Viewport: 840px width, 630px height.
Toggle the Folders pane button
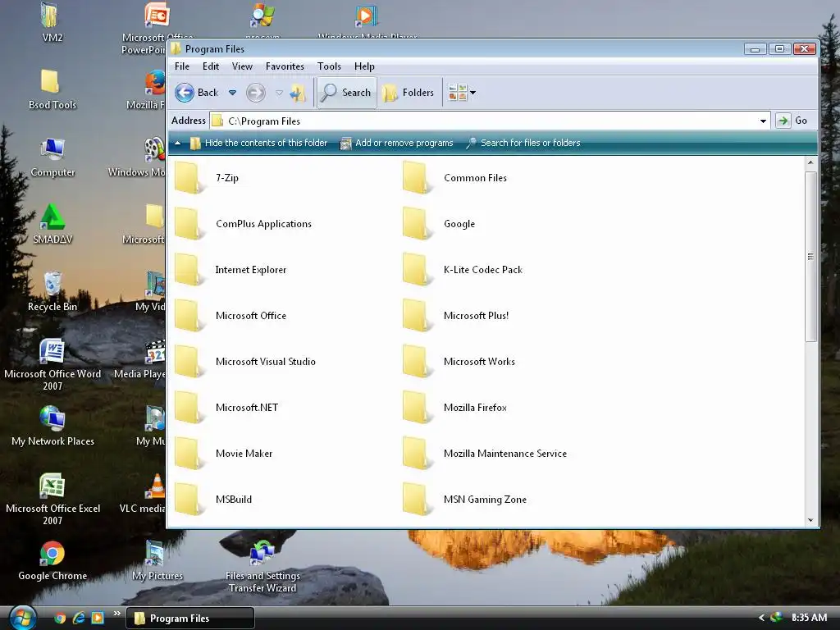tap(409, 93)
